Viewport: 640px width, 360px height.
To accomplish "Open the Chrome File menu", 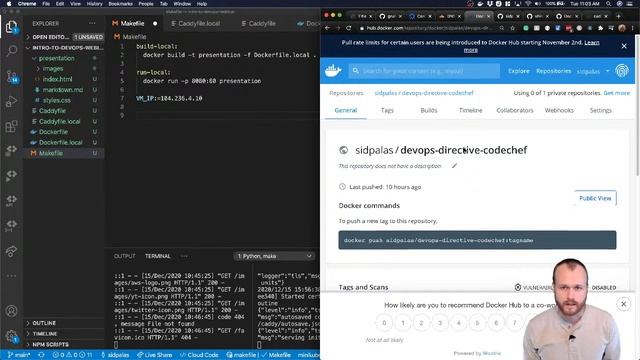I will pos(46,4).
